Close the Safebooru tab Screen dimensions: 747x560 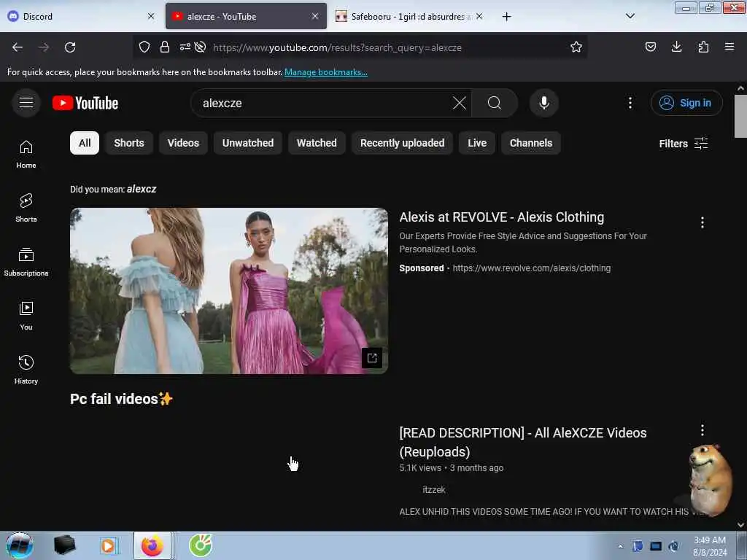tap(479, 17)
